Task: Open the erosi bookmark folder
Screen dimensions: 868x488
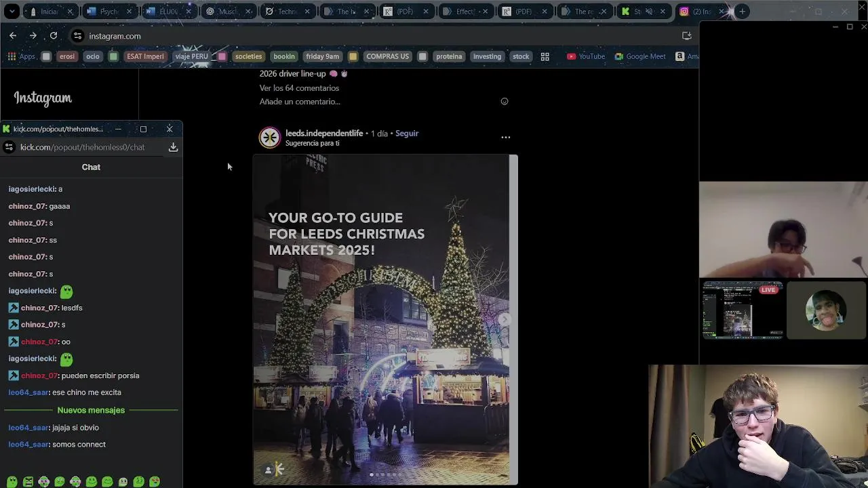Action: pos(66,56)
